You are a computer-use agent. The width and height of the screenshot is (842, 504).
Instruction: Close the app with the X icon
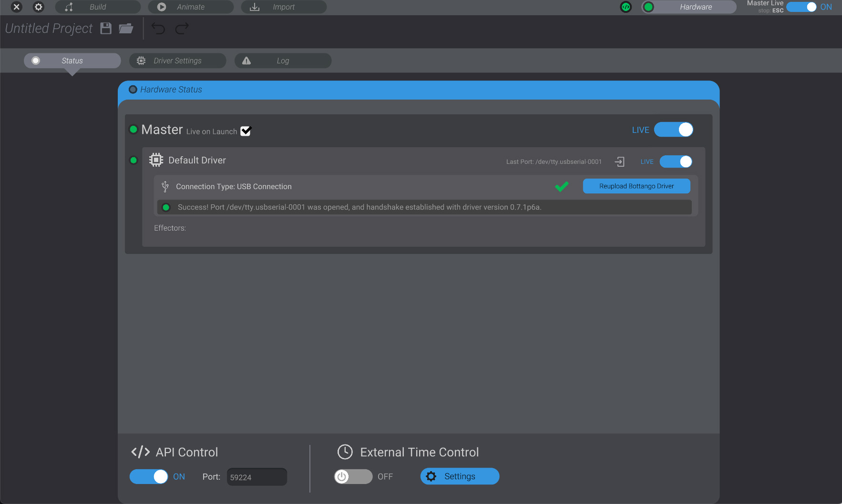tap(16, 7)
